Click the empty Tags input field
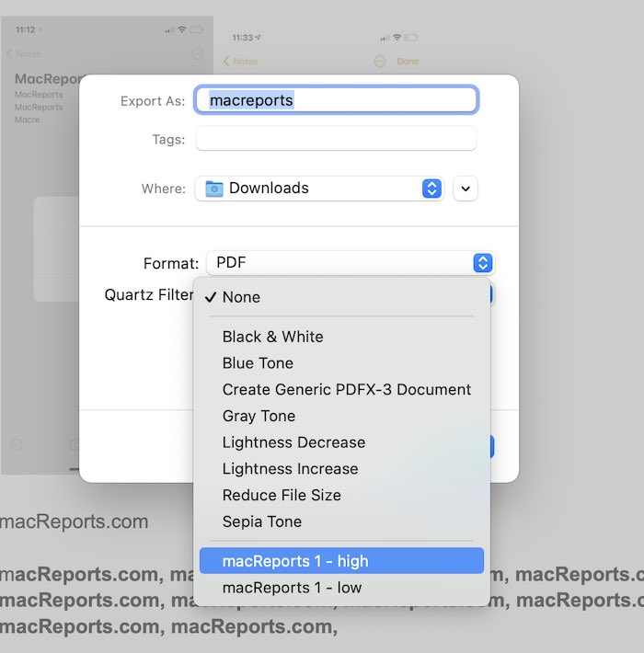 pyautogui.click(x=336, y=138)
